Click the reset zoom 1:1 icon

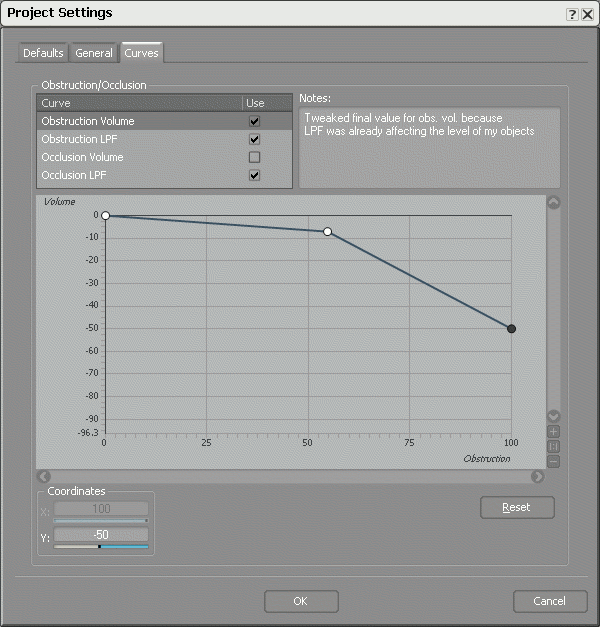554,447
